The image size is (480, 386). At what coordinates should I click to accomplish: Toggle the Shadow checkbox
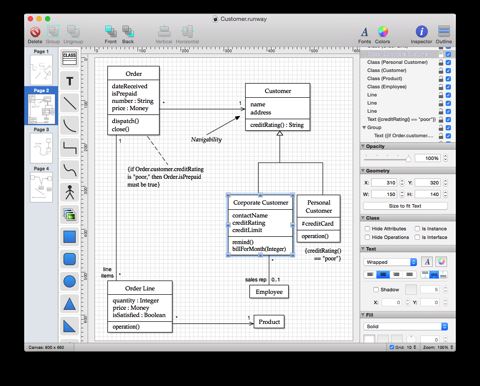(376, 289)
